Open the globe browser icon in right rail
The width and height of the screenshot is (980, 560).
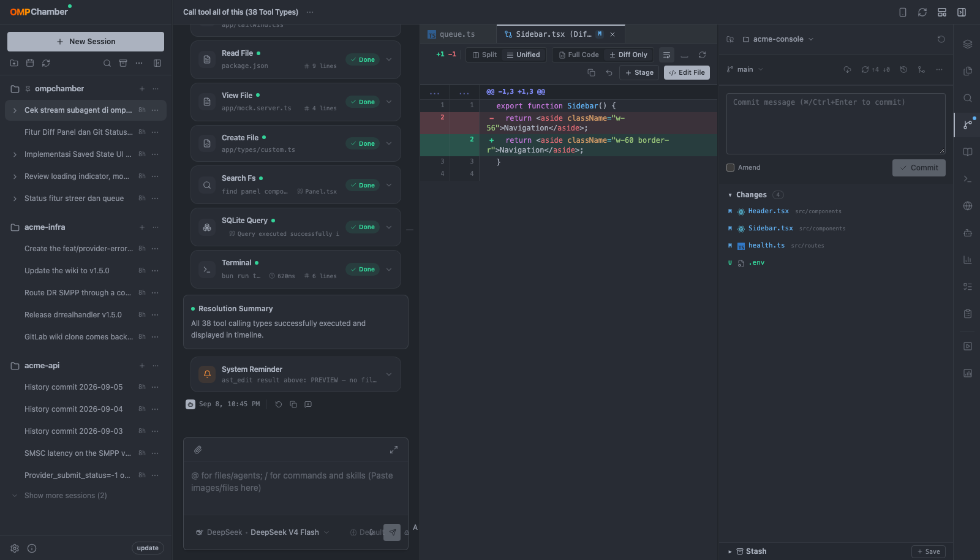[968, 206]
